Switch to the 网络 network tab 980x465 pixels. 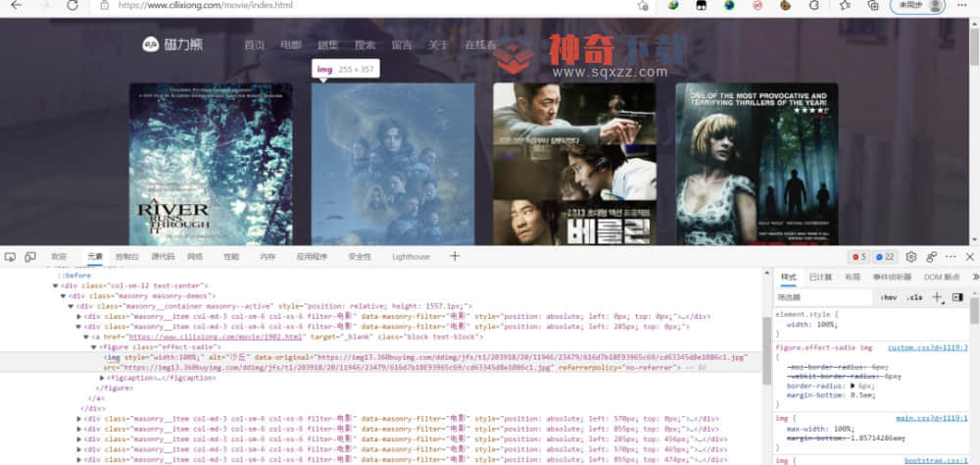[194, 257]
